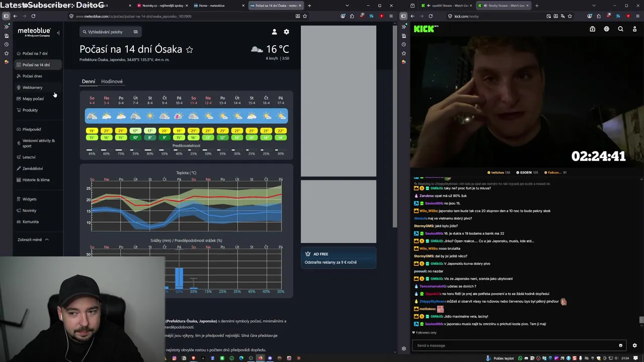Select St 8-4 sunny day icon

[150, 116]
